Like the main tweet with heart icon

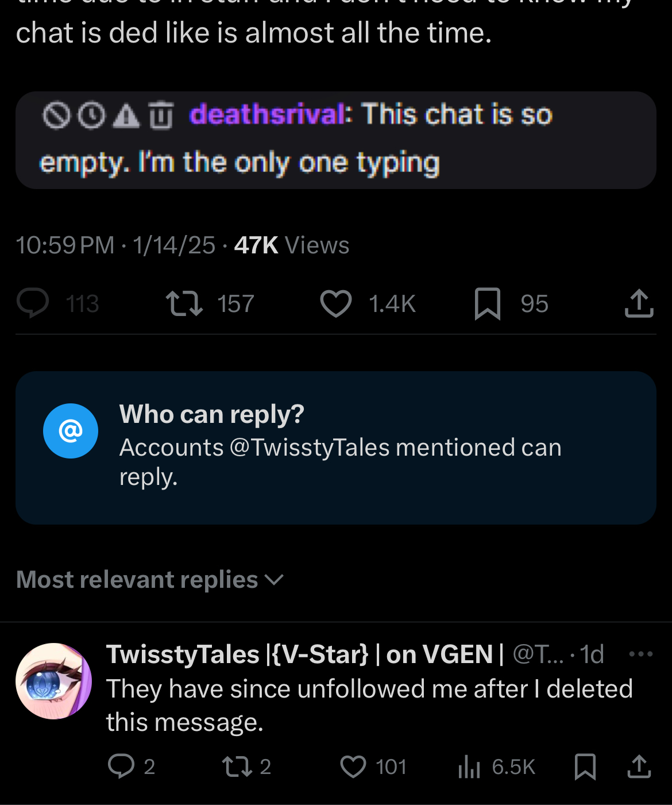pos(336,303)
